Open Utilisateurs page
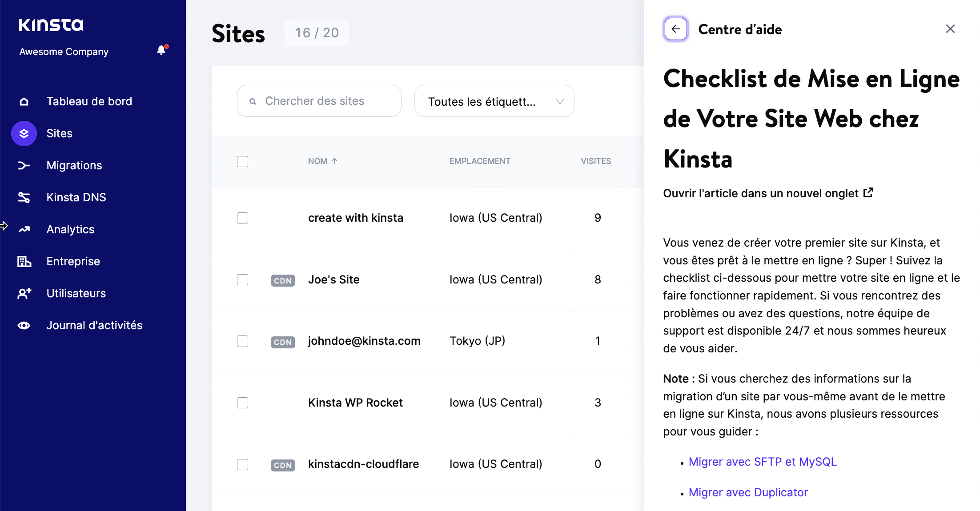The height and width of the screenshot is (511, 980). click(76, 293)
